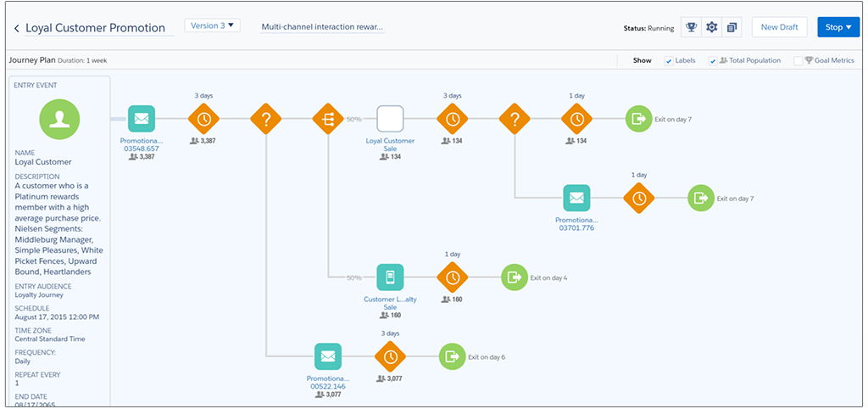Click the Loyal Customer entry name text

pos(43,162)
